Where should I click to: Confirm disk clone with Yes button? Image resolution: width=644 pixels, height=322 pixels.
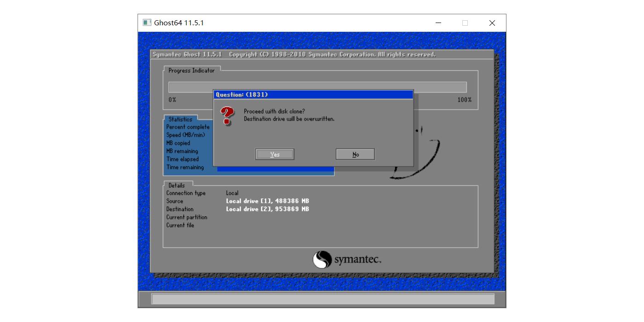(275, 155)
